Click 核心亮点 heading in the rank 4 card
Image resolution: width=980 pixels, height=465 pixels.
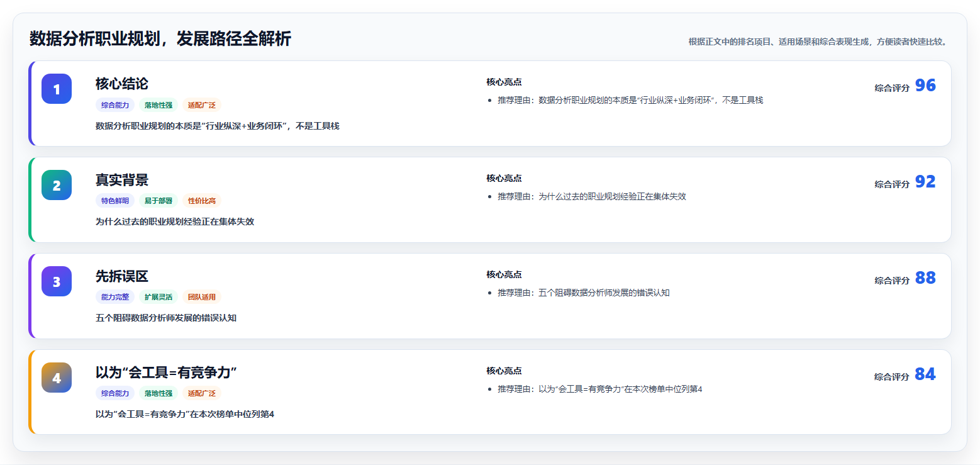pyautogui.click(x=504, y=371)
